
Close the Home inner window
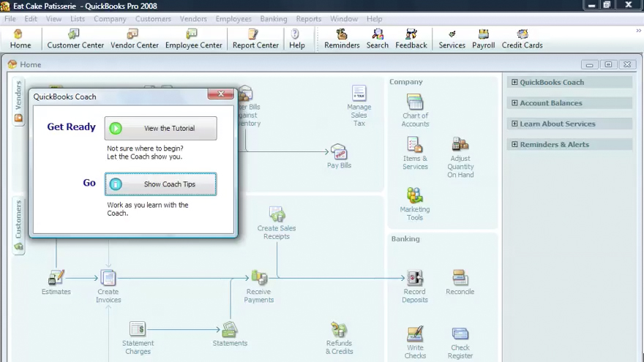click(627, 64)
